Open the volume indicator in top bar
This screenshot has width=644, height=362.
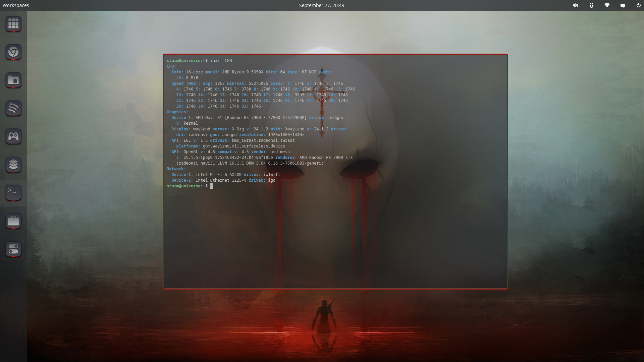(575, 5)
